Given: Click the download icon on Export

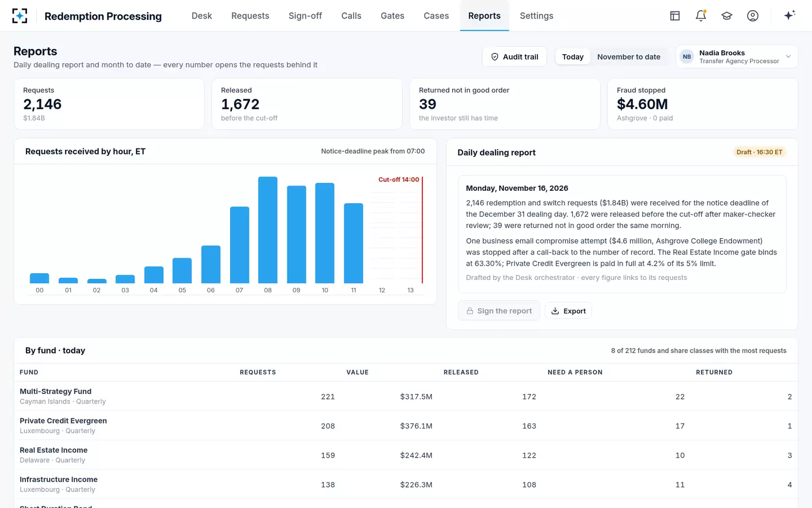Looking at the screenshot, I should 555,311.
